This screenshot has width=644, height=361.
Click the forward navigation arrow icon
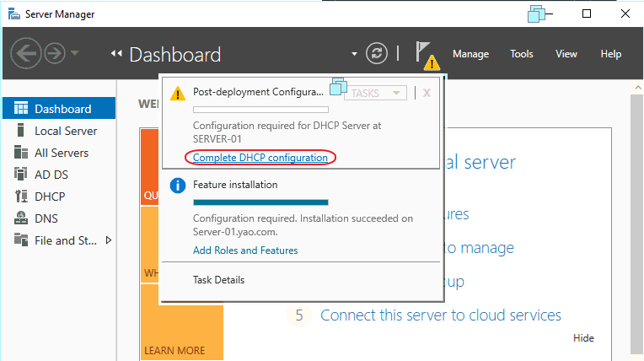tap(55, 54)
